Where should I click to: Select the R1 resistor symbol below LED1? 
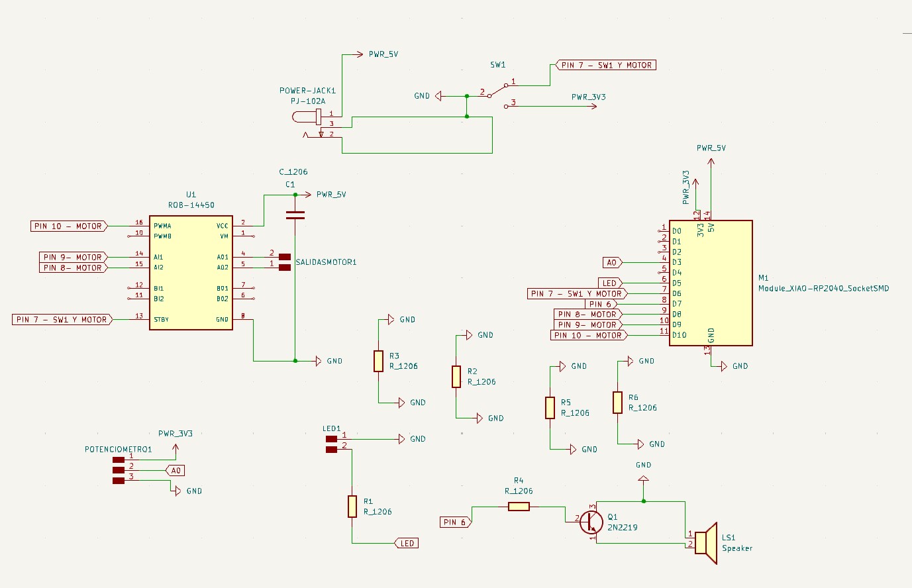(352, 507)
